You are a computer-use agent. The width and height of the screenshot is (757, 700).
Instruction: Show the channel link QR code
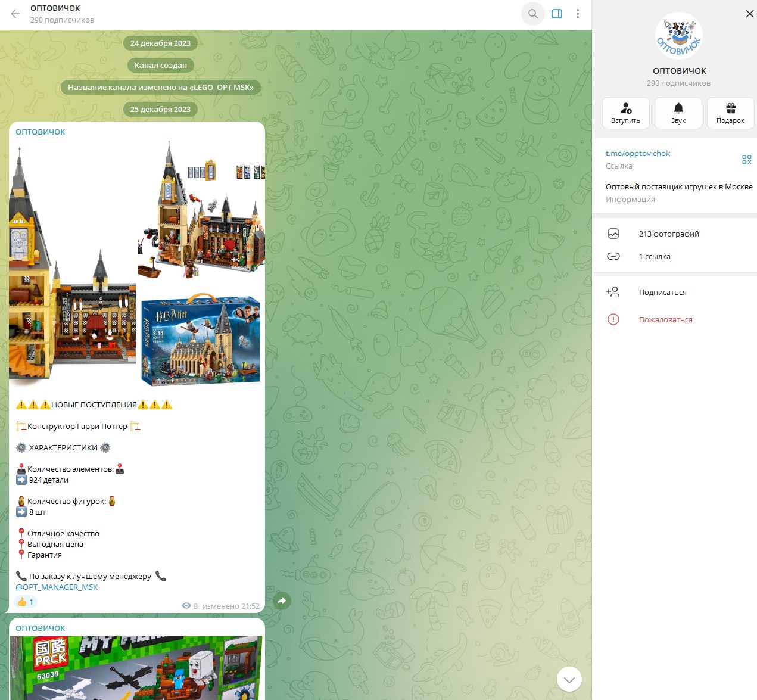click(746, 160)
